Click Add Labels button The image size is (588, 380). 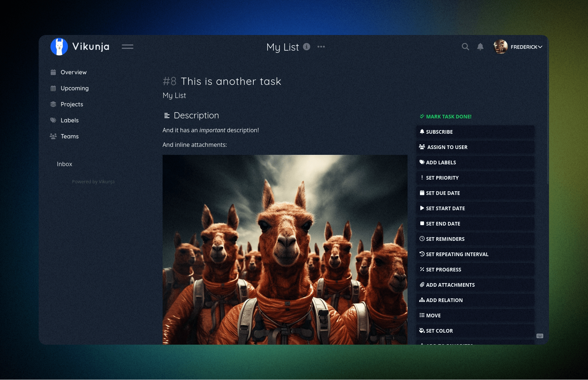[x=475, y=162]
